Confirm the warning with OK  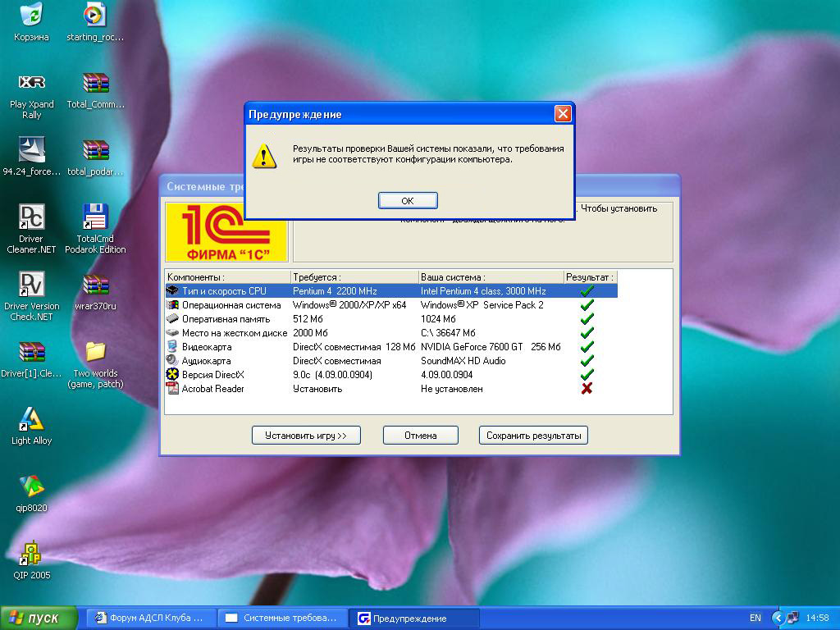click(x=408, y=200)
